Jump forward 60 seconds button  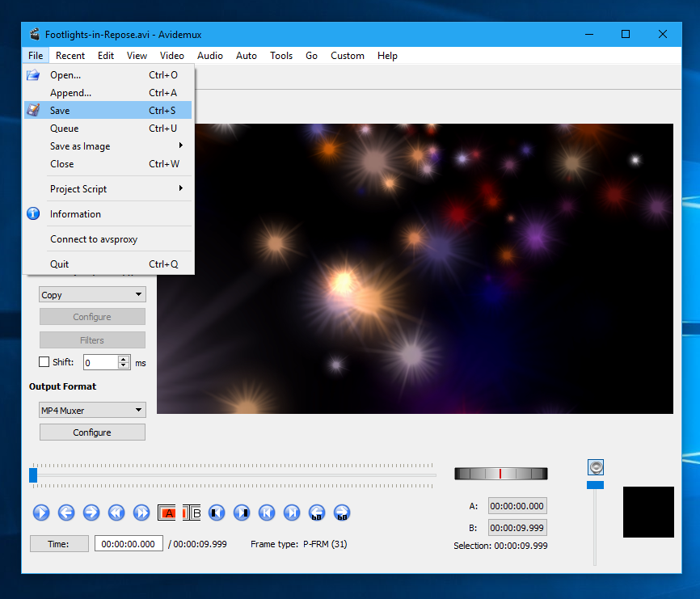coord(342,513)
